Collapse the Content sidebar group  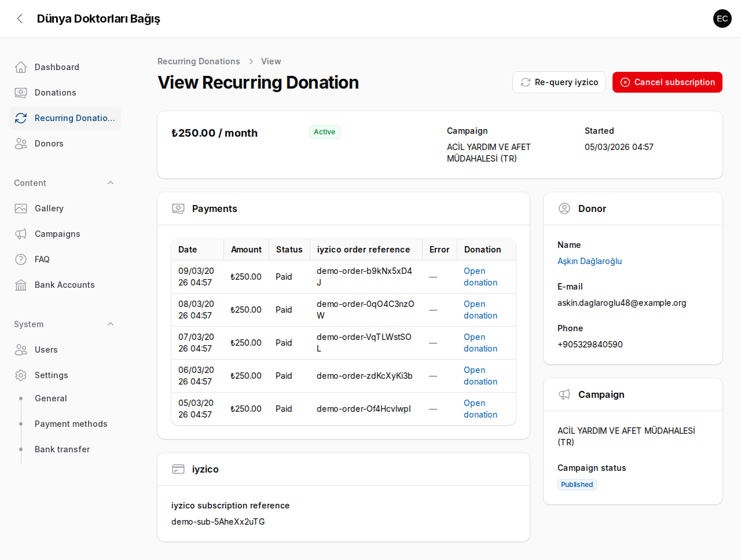[111, 183]
